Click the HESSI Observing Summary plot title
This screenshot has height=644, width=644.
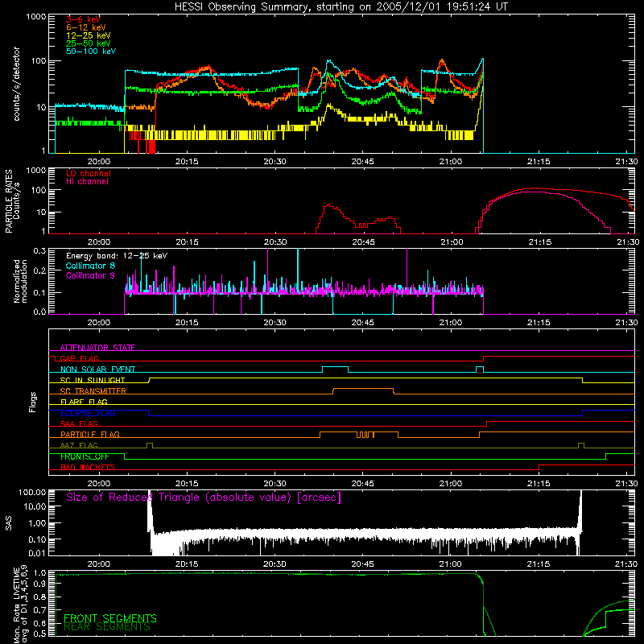pos(341,7)
